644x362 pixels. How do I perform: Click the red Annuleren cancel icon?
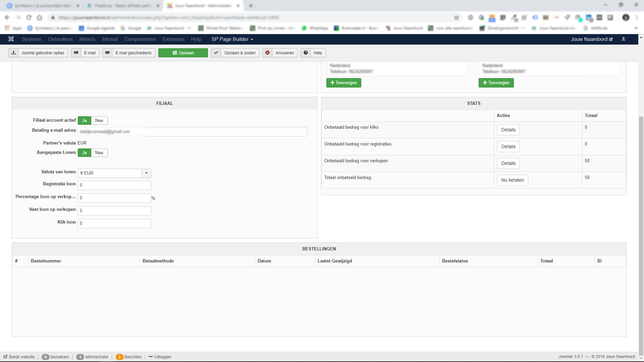click(x=267, y=53)
